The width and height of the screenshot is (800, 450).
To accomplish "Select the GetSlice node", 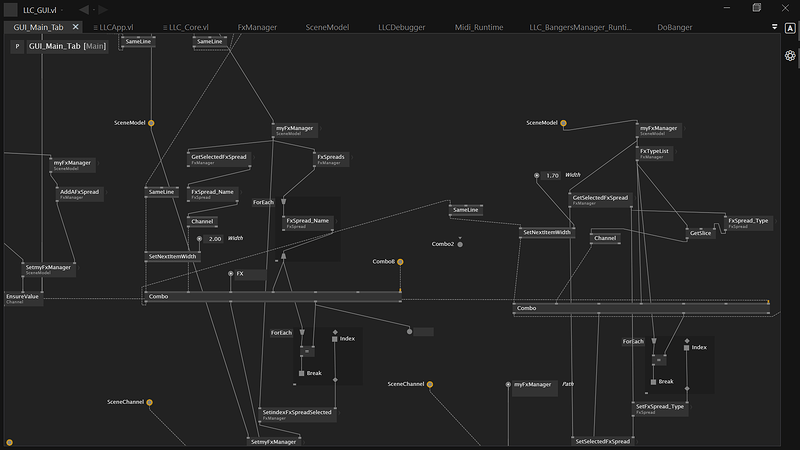I will (701, 232).
